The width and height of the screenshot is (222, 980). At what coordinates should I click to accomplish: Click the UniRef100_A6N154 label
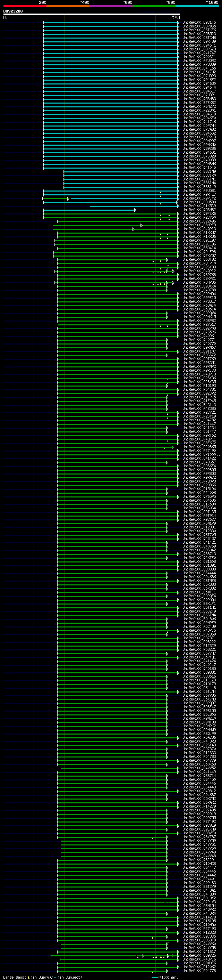click(199, 906)
